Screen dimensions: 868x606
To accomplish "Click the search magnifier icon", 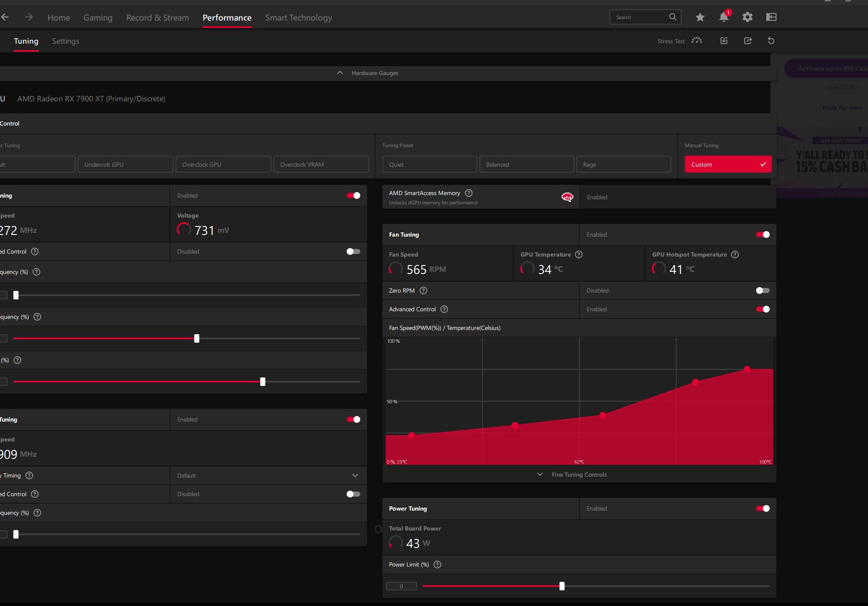I will [x=673, y=17].
